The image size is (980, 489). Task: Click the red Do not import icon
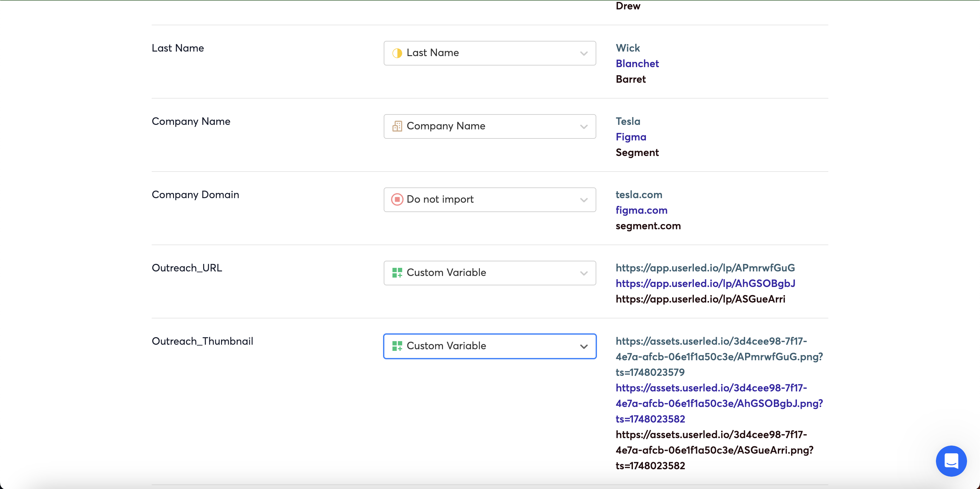tap(397, 199)
